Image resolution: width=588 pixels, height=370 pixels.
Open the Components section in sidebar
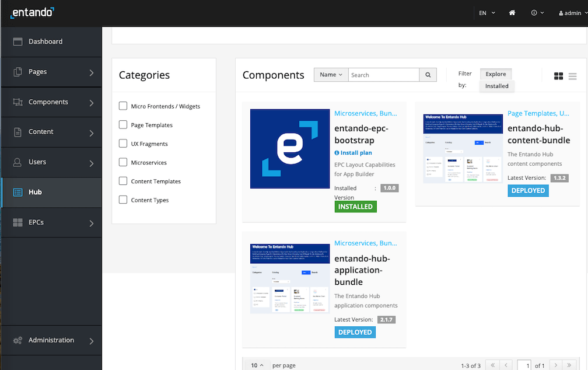tap(52, 102)
